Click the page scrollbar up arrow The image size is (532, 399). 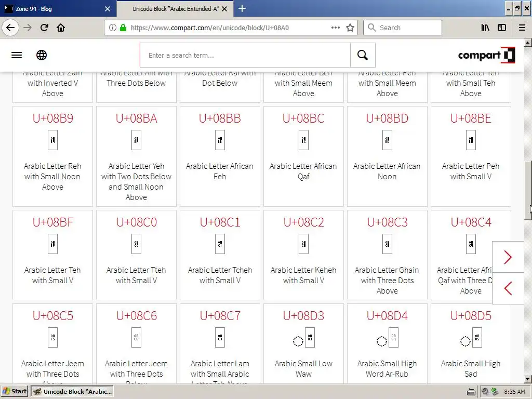[x=528, y=43]
